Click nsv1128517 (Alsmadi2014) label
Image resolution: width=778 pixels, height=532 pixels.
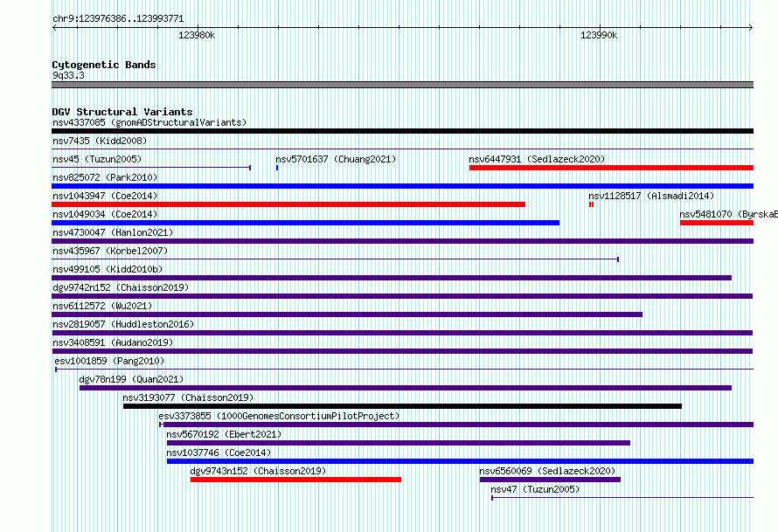pyautogui.click(x=651, y=196)
